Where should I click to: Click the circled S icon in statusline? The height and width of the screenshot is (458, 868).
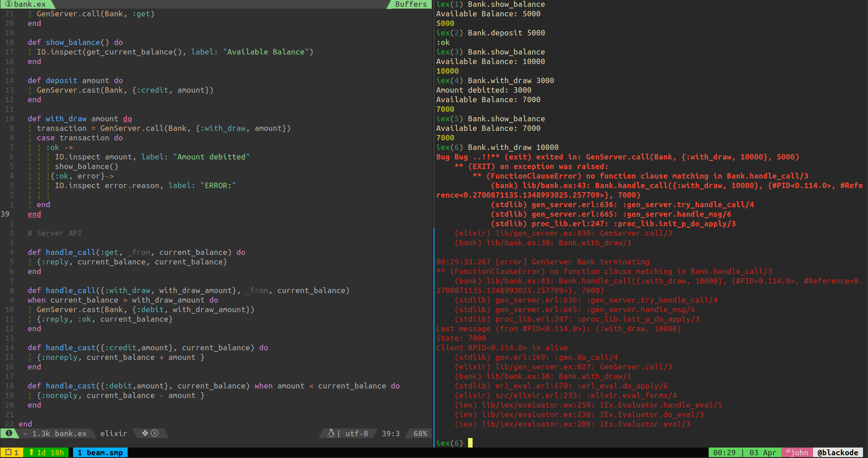pyautogui.click(x=155, y=433)
